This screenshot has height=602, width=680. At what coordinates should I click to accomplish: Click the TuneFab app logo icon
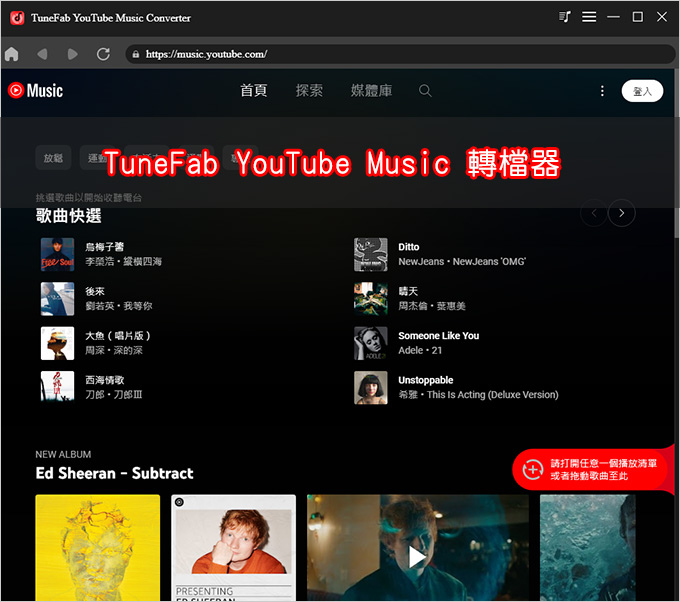17,18
